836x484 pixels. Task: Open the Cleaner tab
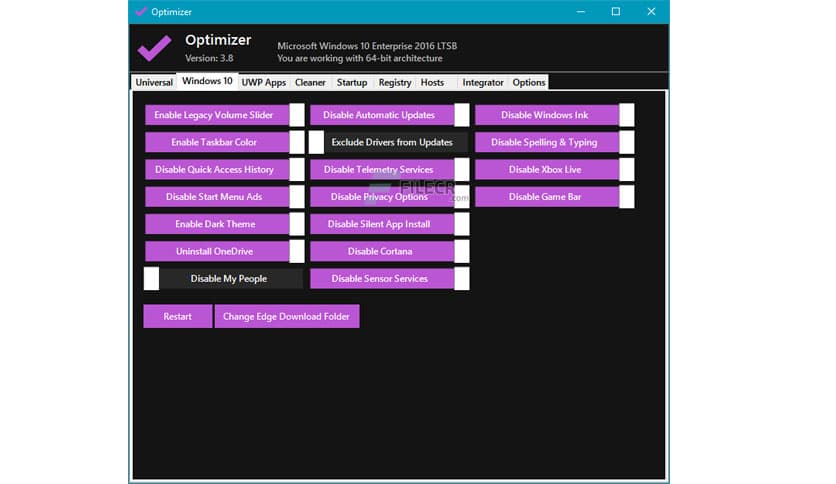(310, 82)
